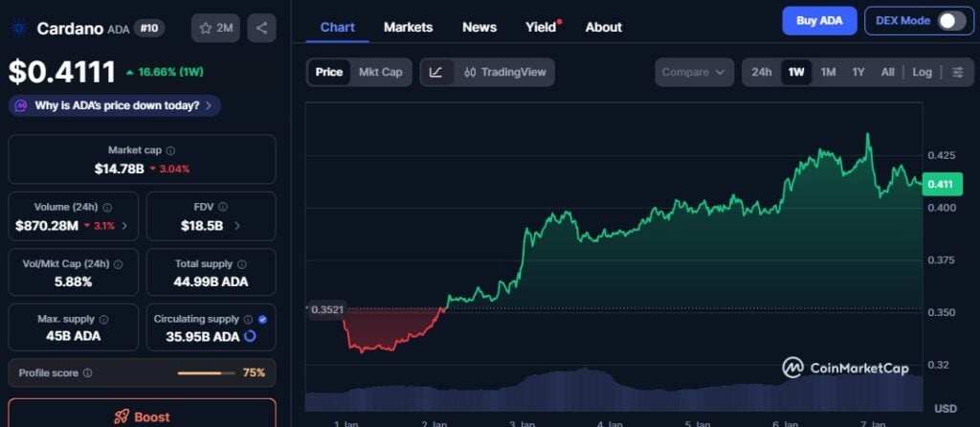This screenshot has height=427, width=980.
Task: Switch to the Markets tab
Action: pos(408,27)
